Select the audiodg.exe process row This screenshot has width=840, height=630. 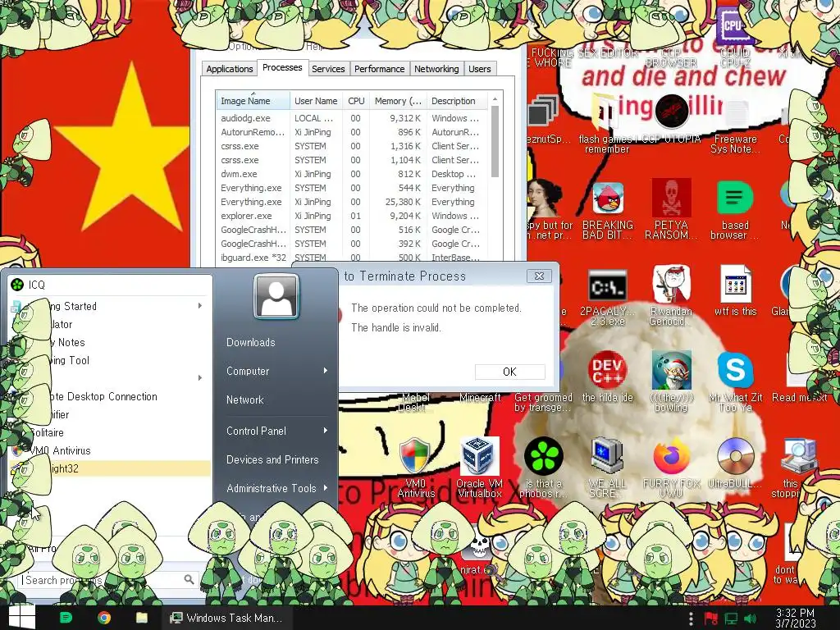[x=352, y=118]
